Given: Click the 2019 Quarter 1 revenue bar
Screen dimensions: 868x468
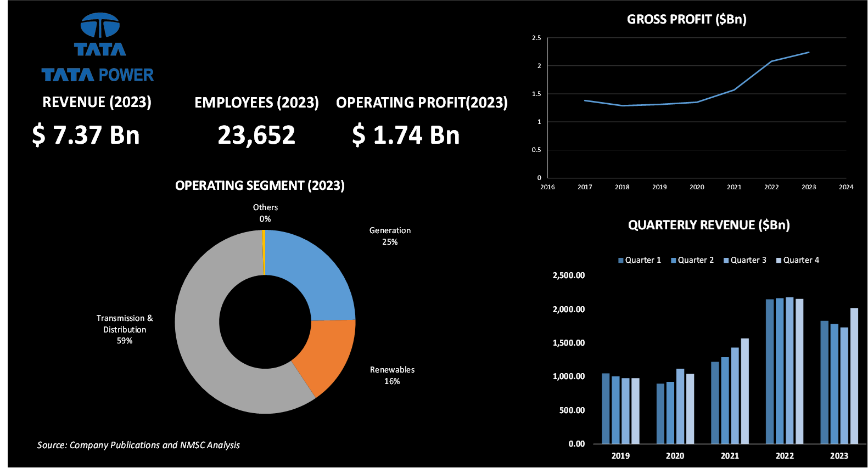Looking at the screenshot, I should 606,409.
